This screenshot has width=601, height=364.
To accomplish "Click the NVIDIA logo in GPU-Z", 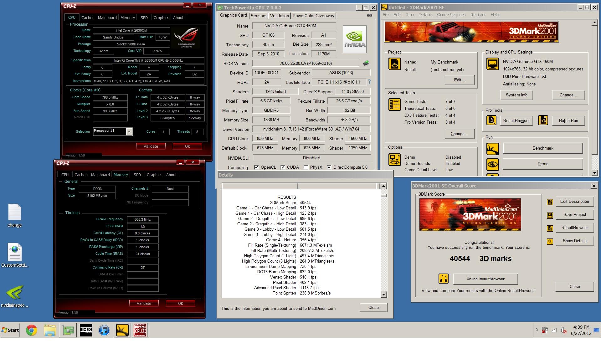I will (x=355, y=39).
